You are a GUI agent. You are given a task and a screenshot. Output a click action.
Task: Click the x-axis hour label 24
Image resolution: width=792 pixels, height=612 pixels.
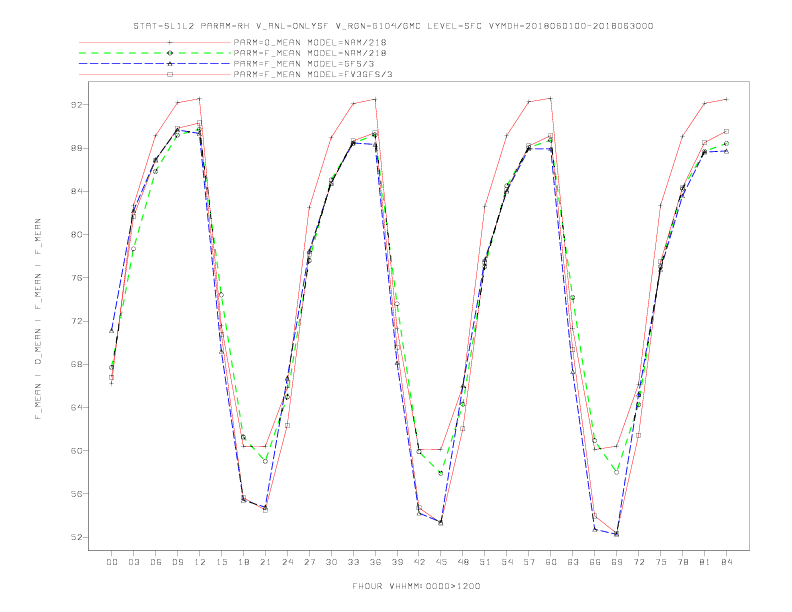[x=287, y=562]
